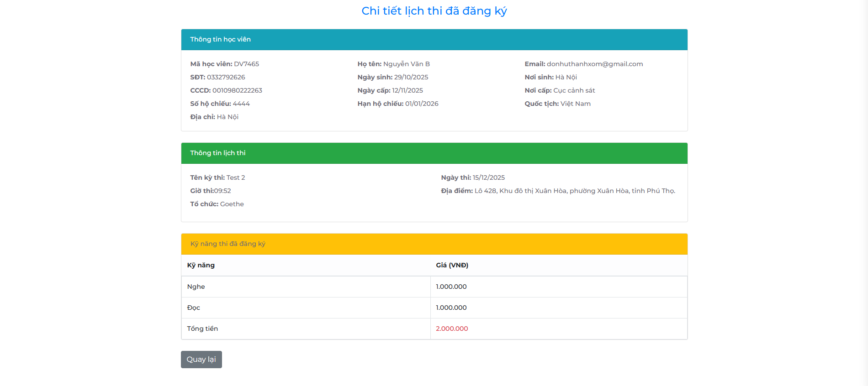
Task: Click the exam location address in Xuân Hòa
Action: (574, 191)
